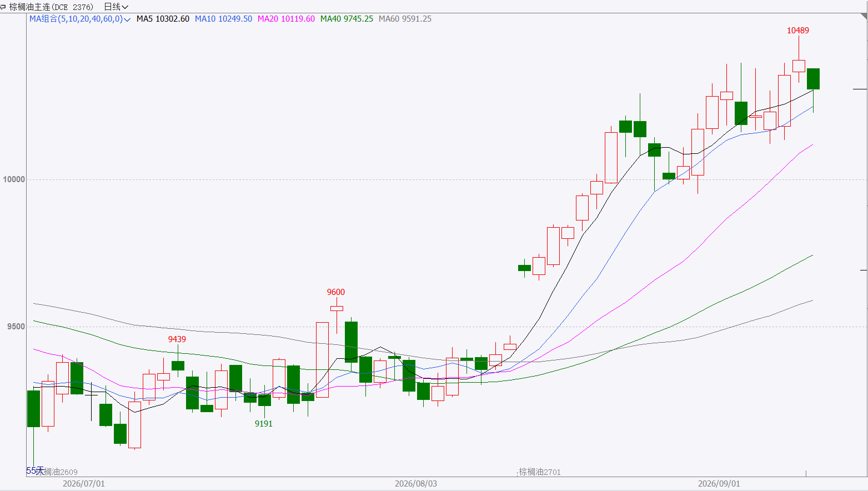868x491 pixels.
Task: Click the 10000 level on price axis
Action: coord(14,179)
